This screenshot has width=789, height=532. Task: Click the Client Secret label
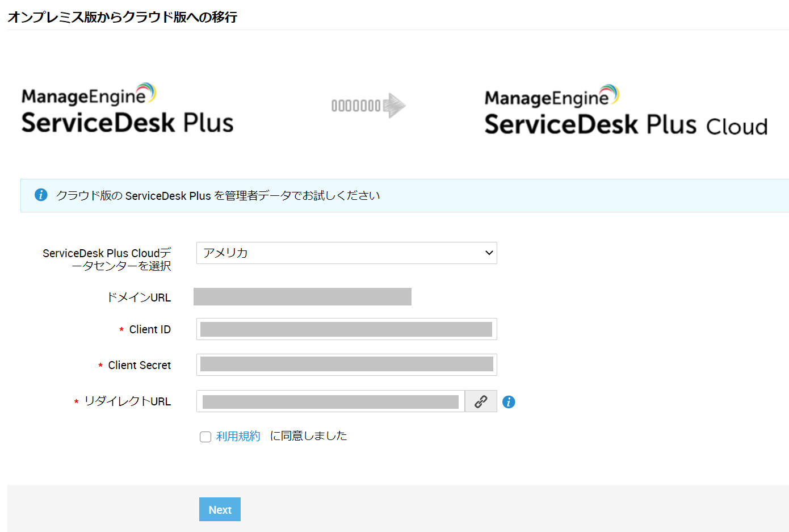(x=139, y=365)
